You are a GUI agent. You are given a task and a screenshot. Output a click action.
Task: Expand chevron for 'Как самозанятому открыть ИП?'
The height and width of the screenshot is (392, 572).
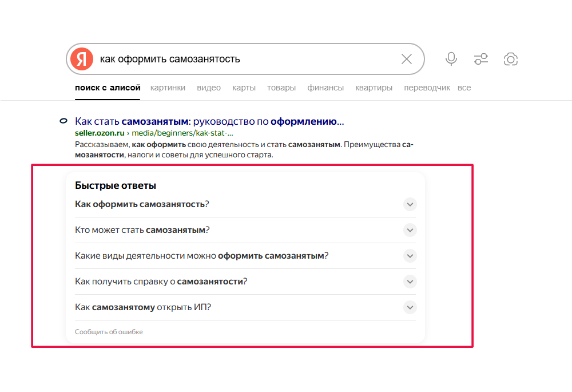[x=410, y=307]
